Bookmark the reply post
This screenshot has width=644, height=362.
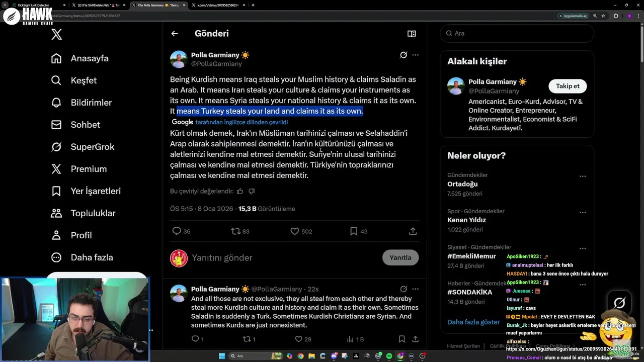[401, 339]
